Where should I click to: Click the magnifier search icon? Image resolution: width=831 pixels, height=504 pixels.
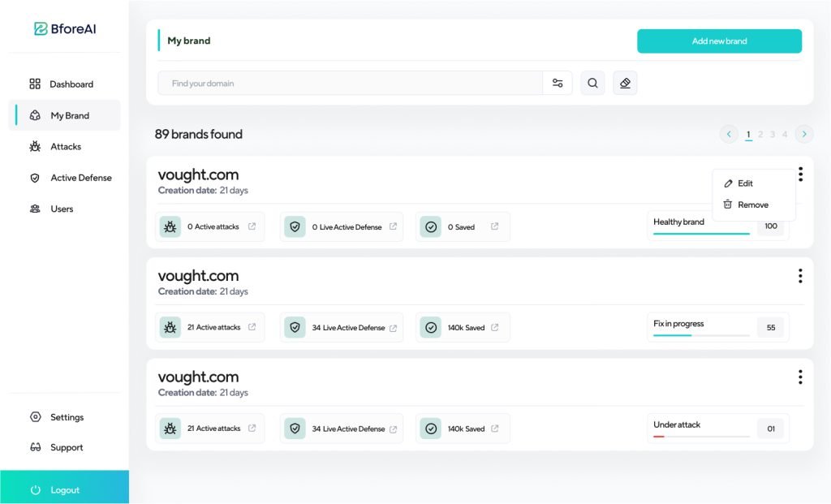pos(592,83)
